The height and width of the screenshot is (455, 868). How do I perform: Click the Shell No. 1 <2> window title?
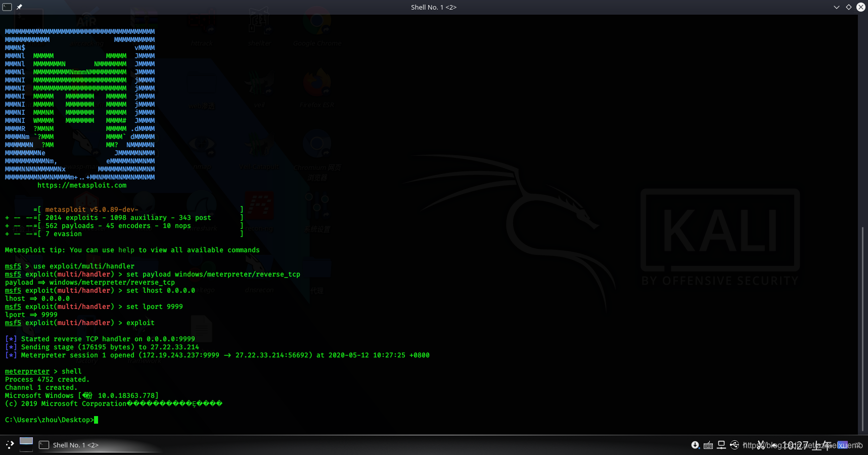[434, 7]
